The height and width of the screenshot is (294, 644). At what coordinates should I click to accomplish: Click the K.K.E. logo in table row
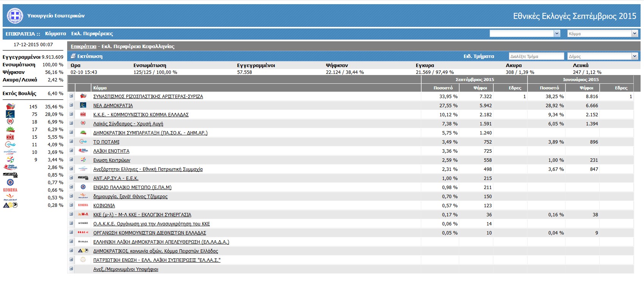coord(83,114)
